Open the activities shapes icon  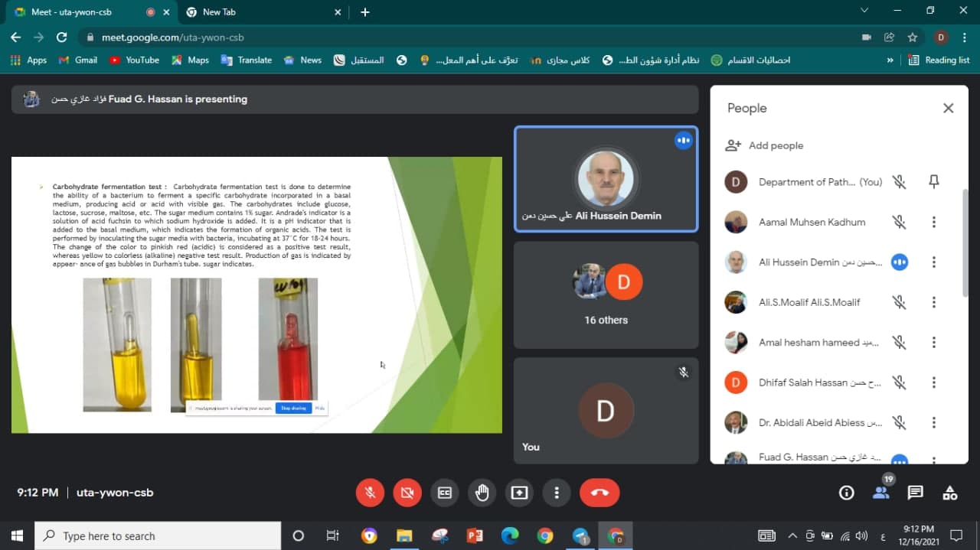pyautogui.click(x=949, y=493)
